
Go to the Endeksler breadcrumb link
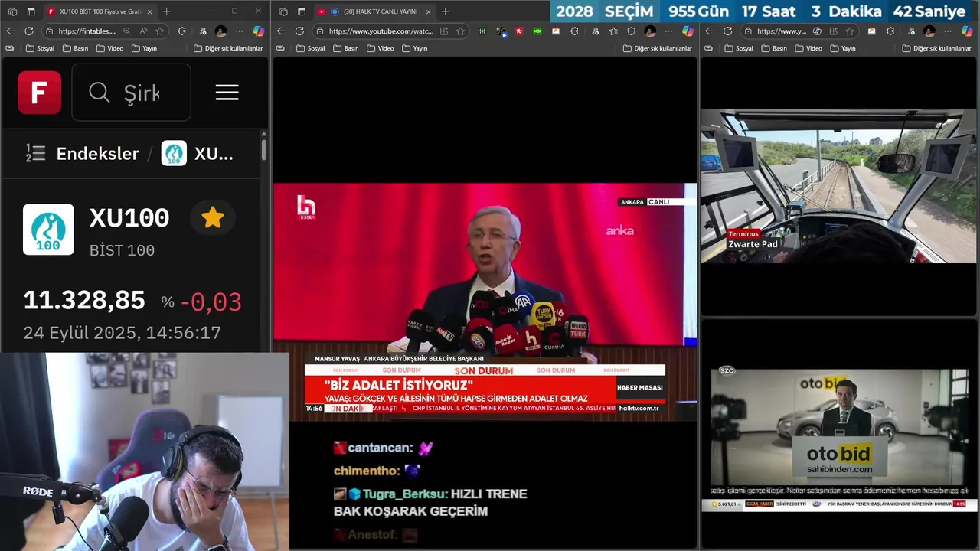97,153
